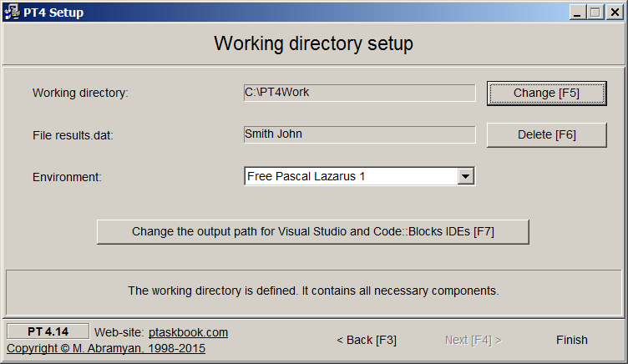Click the Working directory setup heading
The image size is (628, 364).
pyautogui.click(x=314, y=43)
